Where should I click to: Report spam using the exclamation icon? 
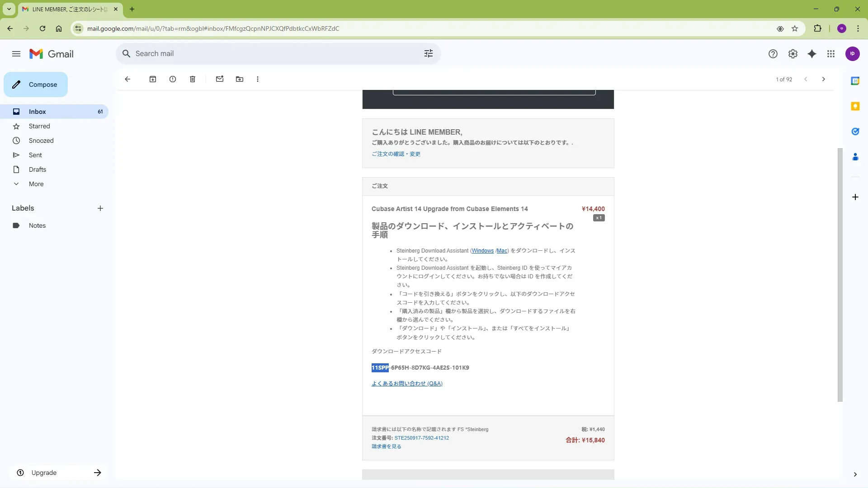[173, 79]
